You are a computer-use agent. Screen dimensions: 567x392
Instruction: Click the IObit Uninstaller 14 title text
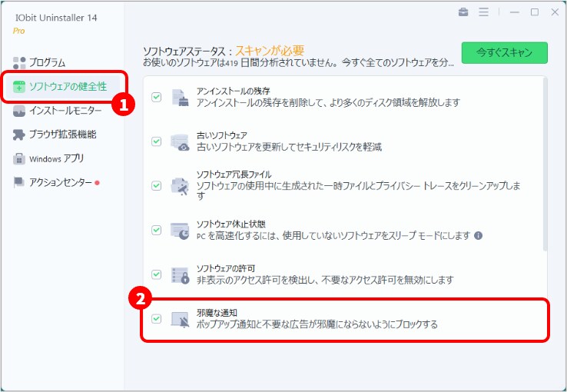pos(56,18)
